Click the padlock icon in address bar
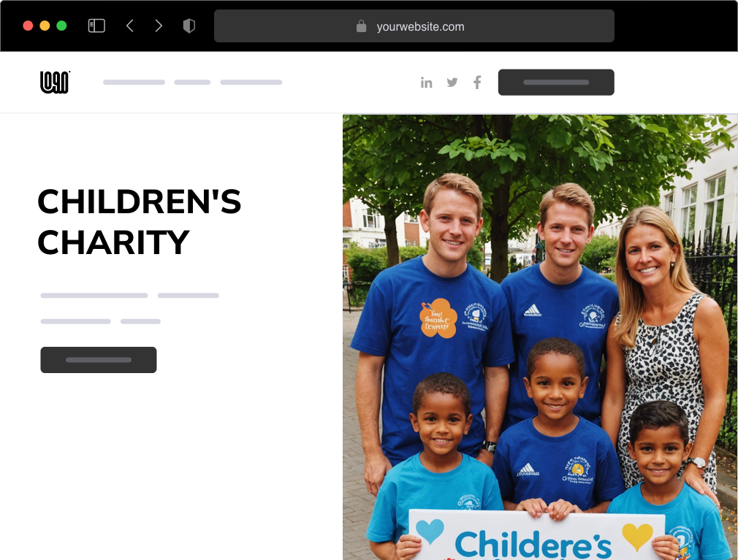The width and height of the screenshot is (738, 560). click(x=361, y=26)
